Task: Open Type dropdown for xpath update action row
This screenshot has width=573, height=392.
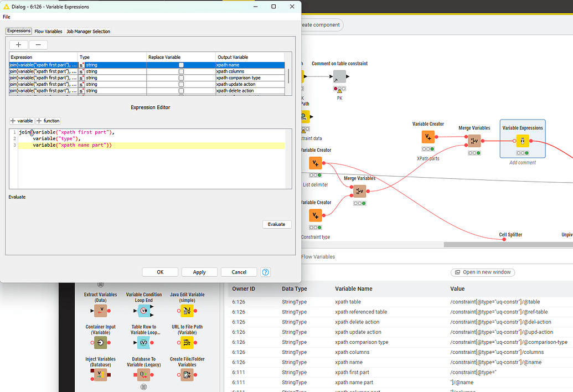Action: (112, 84)
